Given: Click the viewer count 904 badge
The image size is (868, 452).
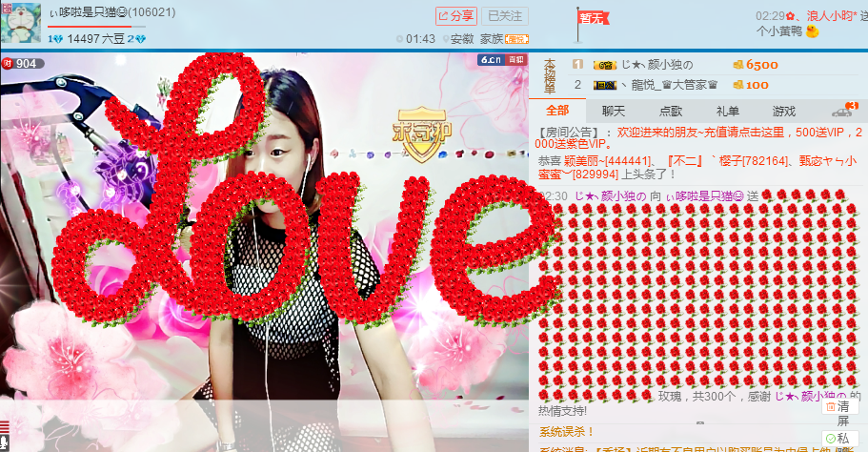Looking at the screenshot, I should 20,64.
